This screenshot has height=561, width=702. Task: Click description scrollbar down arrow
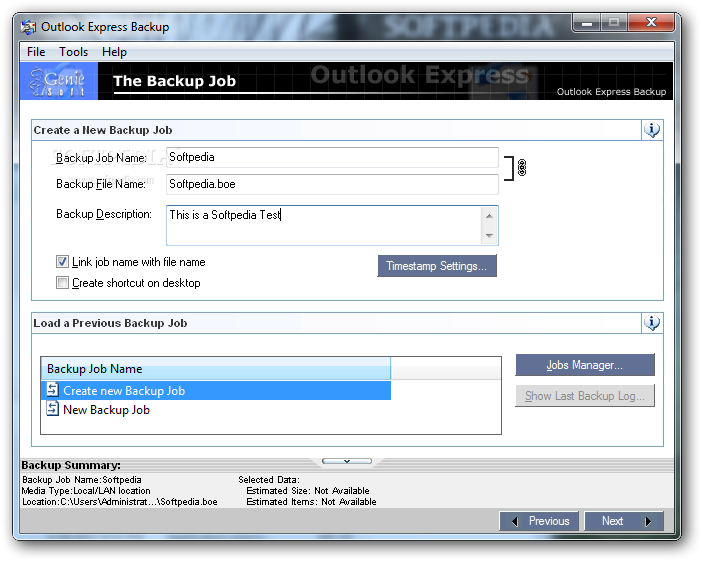489,236
